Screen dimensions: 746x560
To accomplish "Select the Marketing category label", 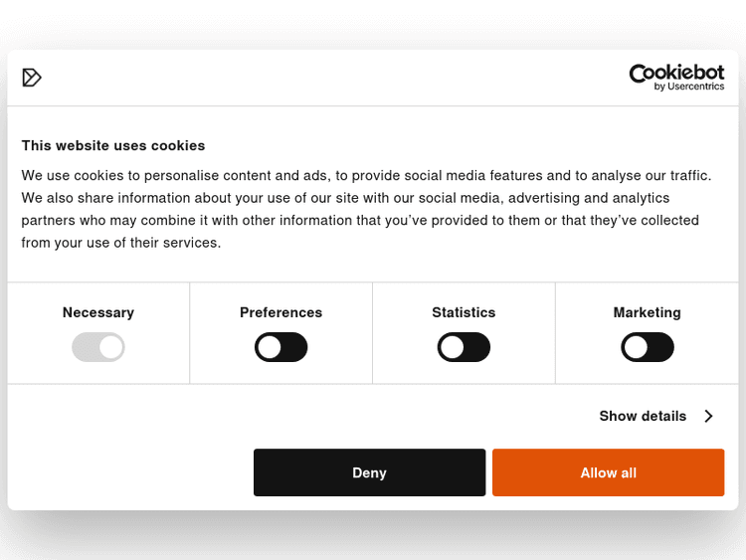I will 648,312.
